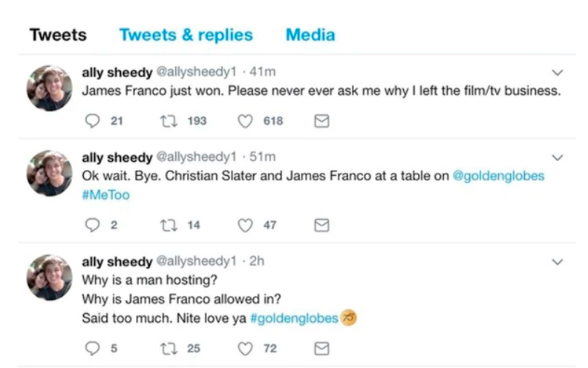Image resolution: width=588 pixels, height=368 pixels.
Task: Show the dropdown arrow on the 2h tweet
Action: coord(558,262)
